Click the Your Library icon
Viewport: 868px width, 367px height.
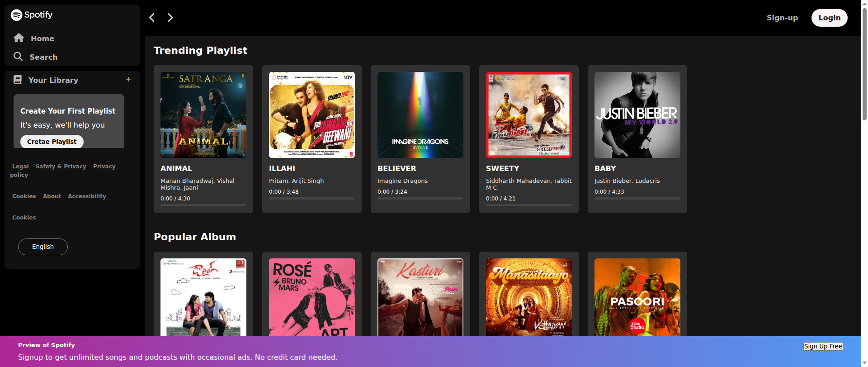(x=18, y=80)
